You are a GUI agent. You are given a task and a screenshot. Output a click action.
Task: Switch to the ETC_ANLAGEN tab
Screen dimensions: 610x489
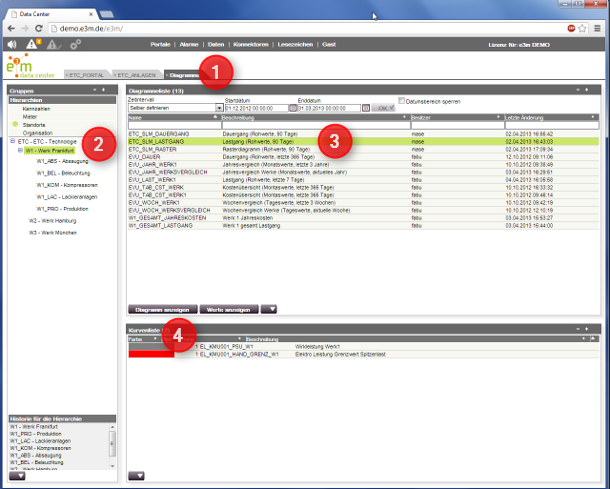(137, 75)
